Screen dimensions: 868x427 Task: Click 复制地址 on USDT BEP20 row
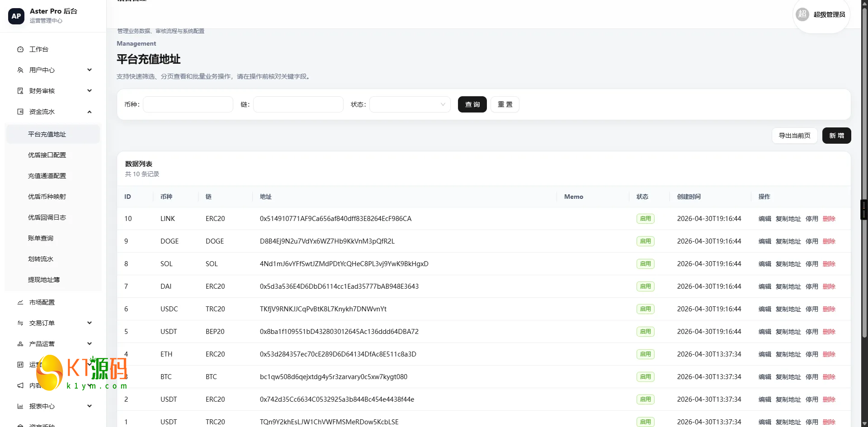(788, 332)
